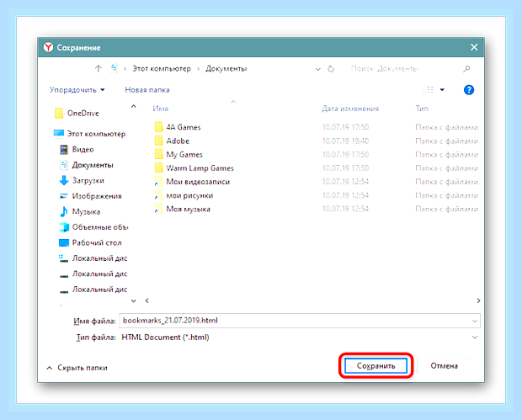
Task: Go up one folder level arrow
Action: coord(98,68)
